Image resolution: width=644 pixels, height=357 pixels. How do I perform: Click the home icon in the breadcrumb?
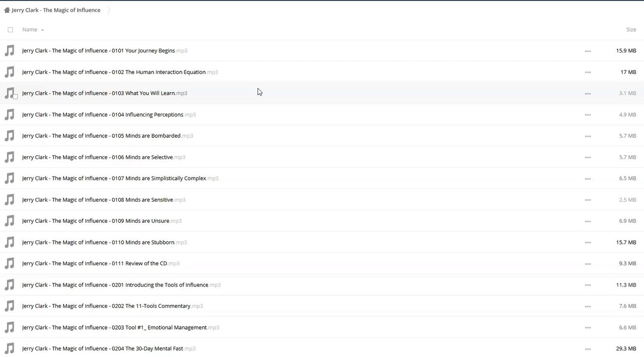[x=7, y=10]
